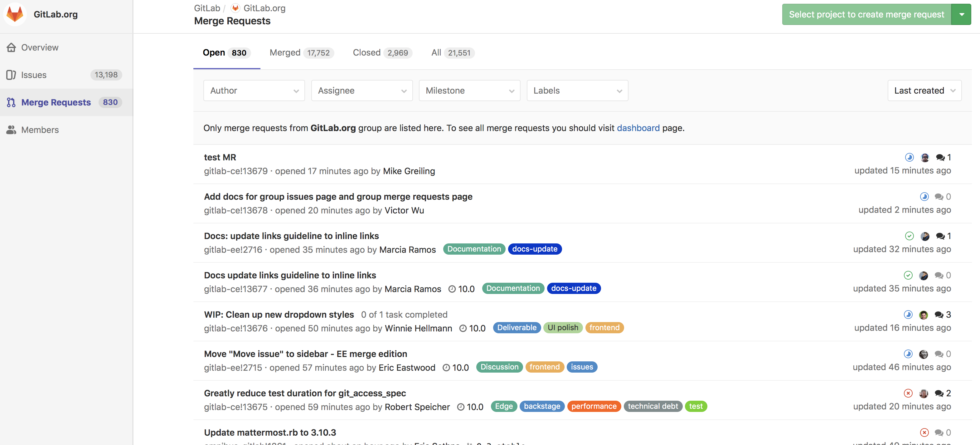Open the Update mattermost.rb to 3.10.3 merge request
This screenshot has height=445, width=980.
(x=270, y=433)
